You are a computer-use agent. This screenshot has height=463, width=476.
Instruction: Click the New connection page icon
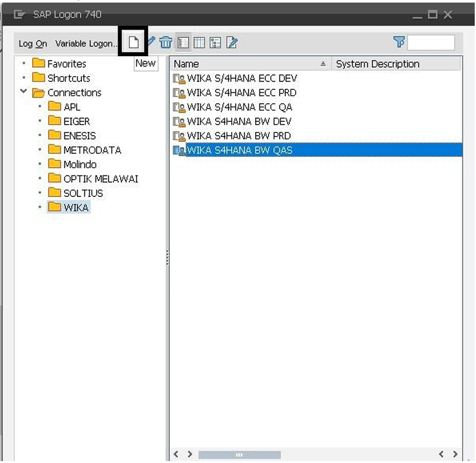(x=133, y=43)
